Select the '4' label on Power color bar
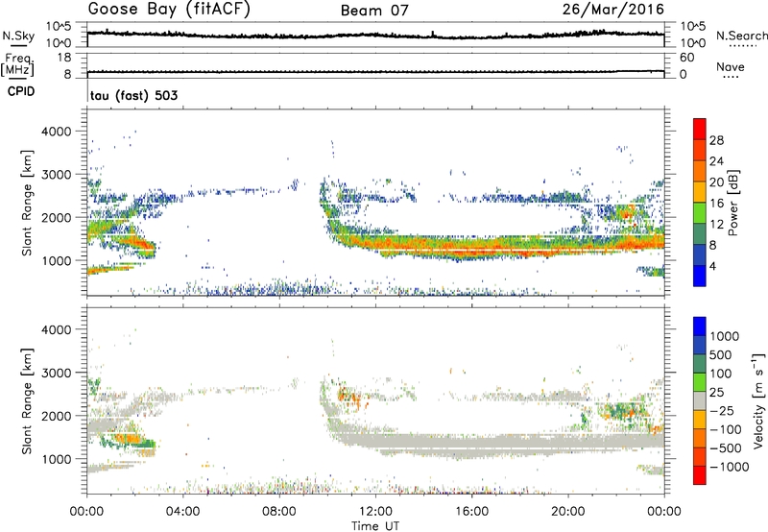 click(713, 266)
